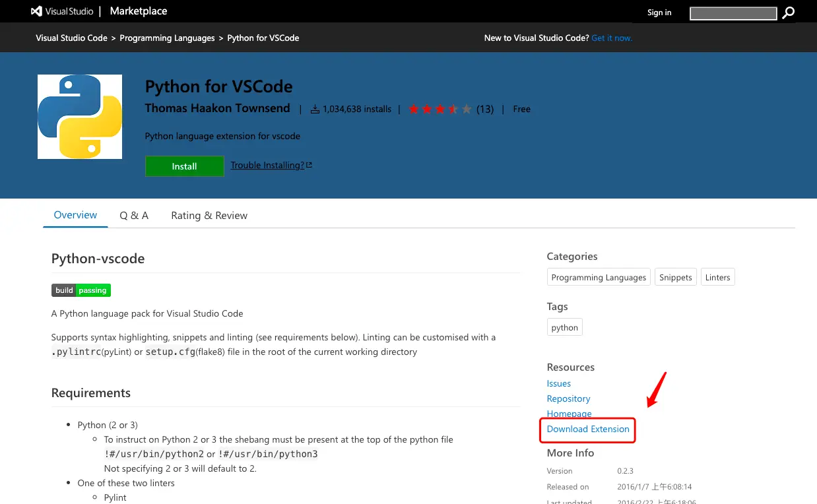Switch to the Q & A tab
The width and height of the screenshot is (817, 504).
point(134,216)
